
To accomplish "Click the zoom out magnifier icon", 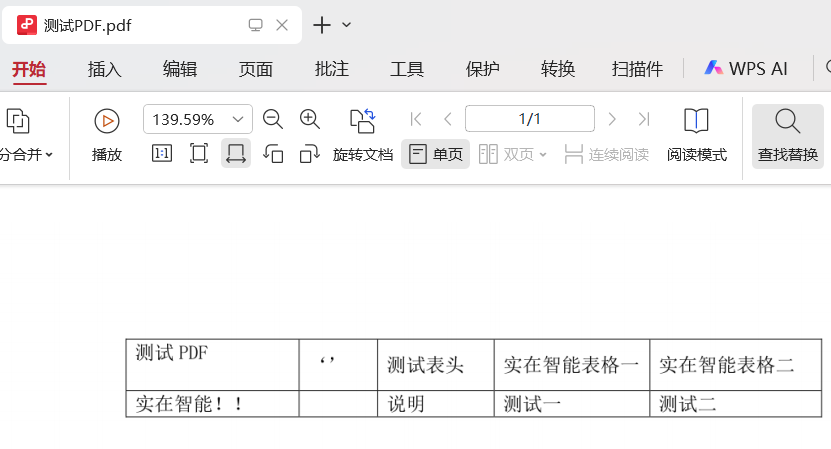I will pos(273,119).
